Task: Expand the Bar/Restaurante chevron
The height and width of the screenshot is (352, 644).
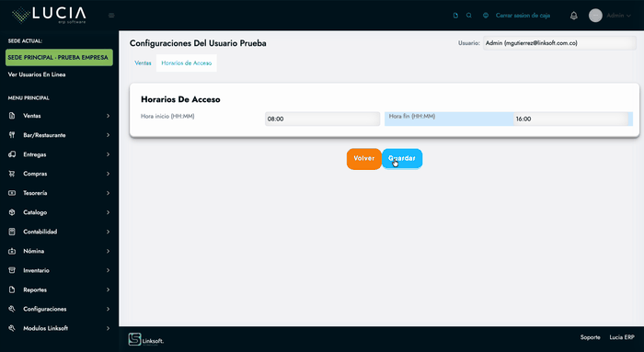Action: (108, 135)
